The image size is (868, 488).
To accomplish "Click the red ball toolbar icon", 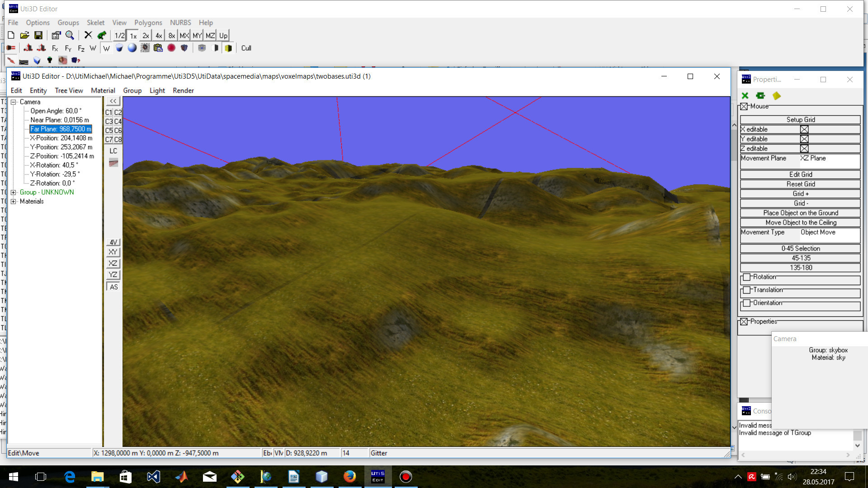I will point(171,48).
